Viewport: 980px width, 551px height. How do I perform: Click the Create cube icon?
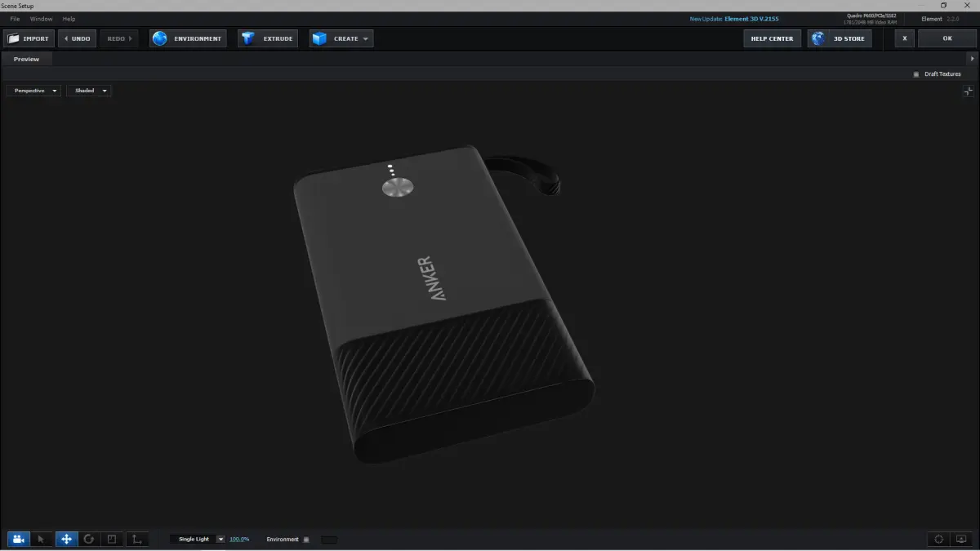[319, 38]
